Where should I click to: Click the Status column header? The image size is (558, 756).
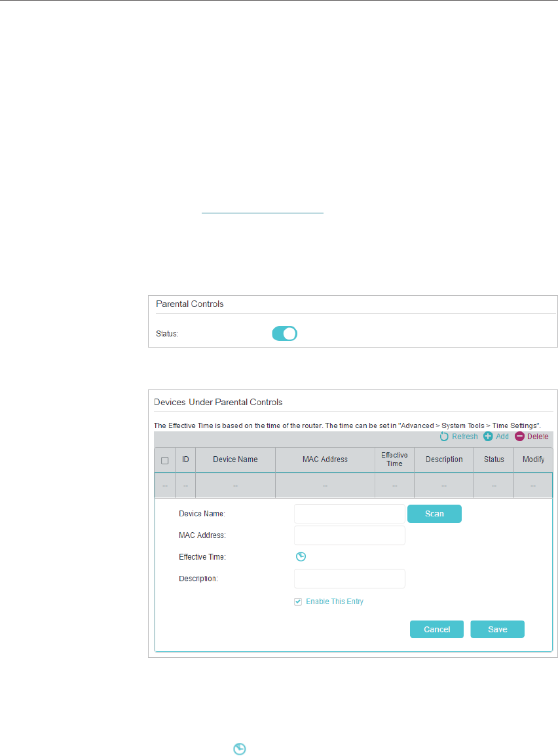494,459
